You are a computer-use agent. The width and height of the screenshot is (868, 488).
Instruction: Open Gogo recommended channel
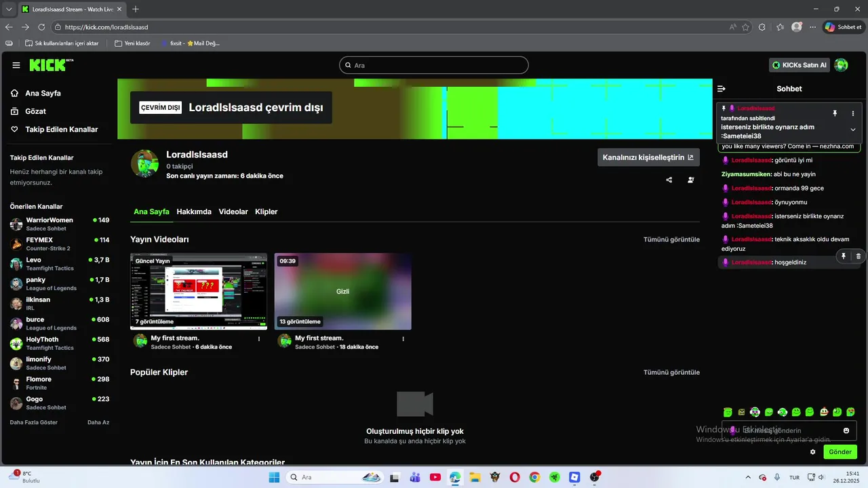coord(60,403)
